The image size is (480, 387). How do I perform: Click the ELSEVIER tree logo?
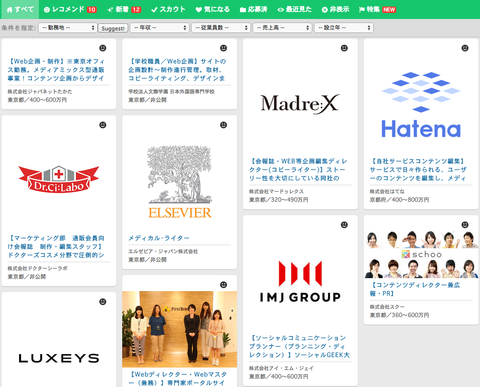pos(179,182)
